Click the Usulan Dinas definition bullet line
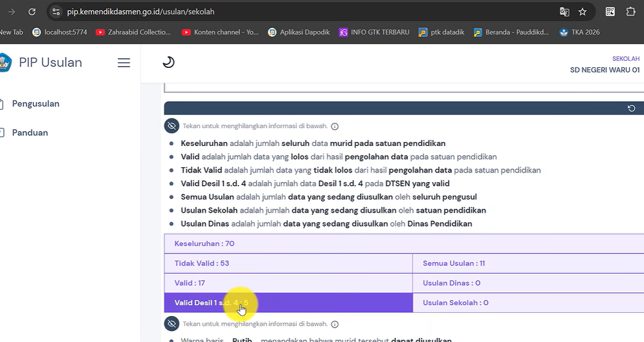 (326, 224)
